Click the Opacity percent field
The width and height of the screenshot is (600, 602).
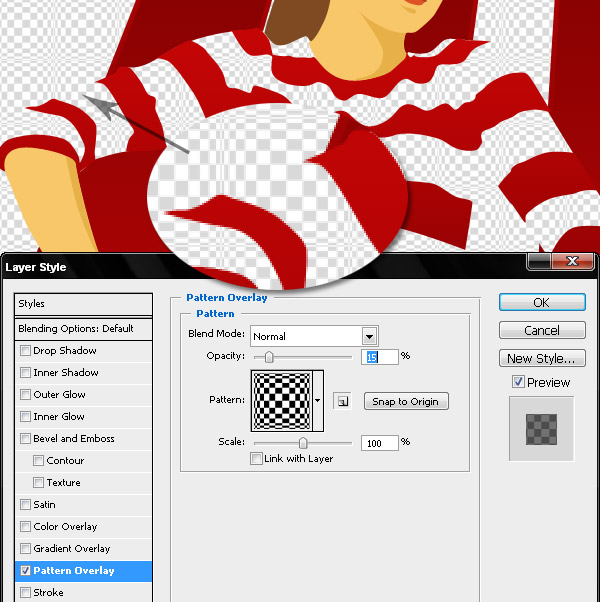pos(380,357)
